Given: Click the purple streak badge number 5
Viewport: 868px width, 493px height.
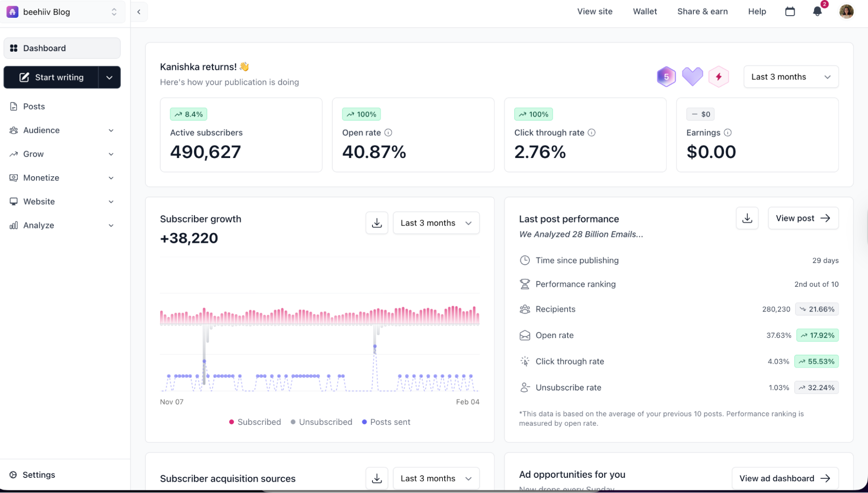Looking at the screenshot, I should tap(666, 76).
